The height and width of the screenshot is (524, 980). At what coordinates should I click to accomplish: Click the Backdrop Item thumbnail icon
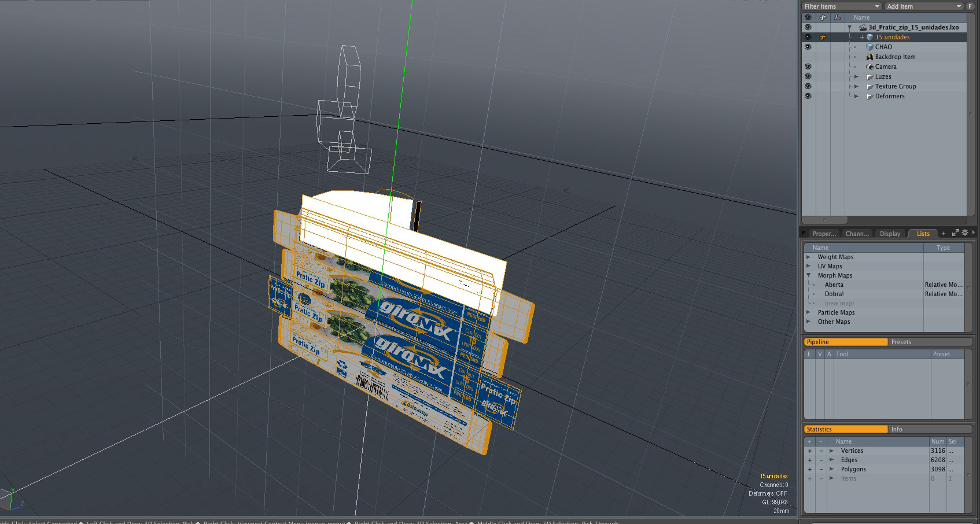click(869, 57)
